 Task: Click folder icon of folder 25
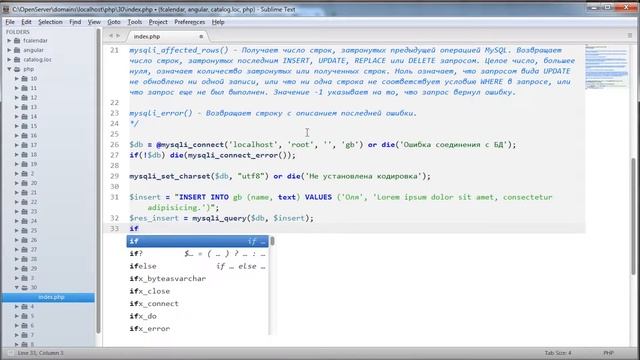click(24, 231)
